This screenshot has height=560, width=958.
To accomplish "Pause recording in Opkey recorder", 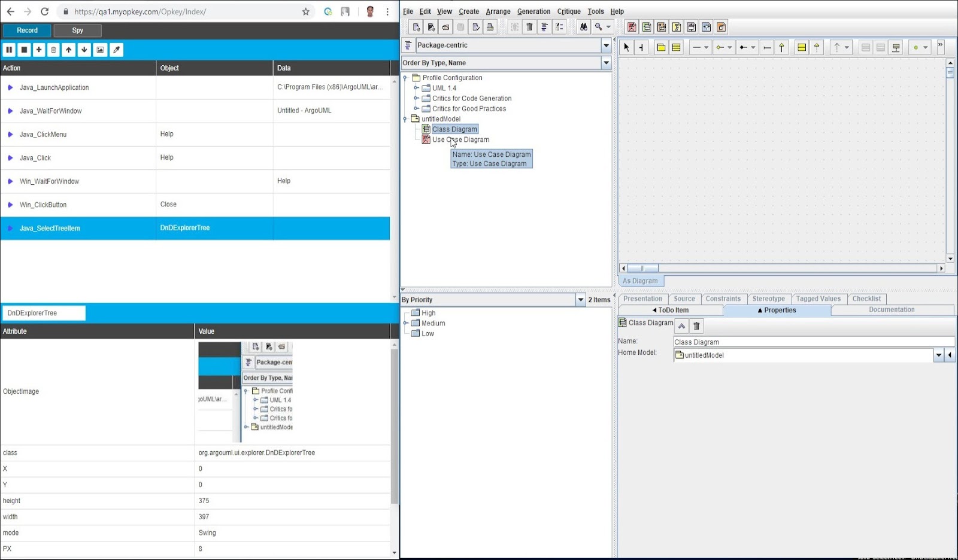I will pyautogui.click(x=9, y=50).
